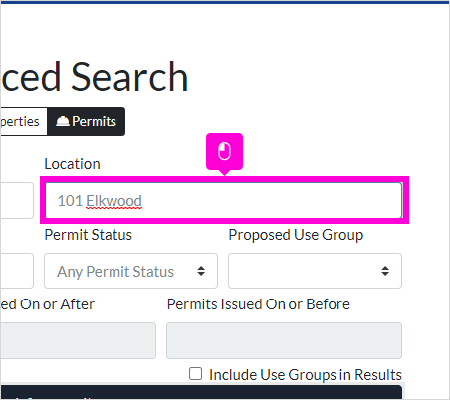Focus the Location text field
This screenshot has width=450, height=400.
click(223, 200)
